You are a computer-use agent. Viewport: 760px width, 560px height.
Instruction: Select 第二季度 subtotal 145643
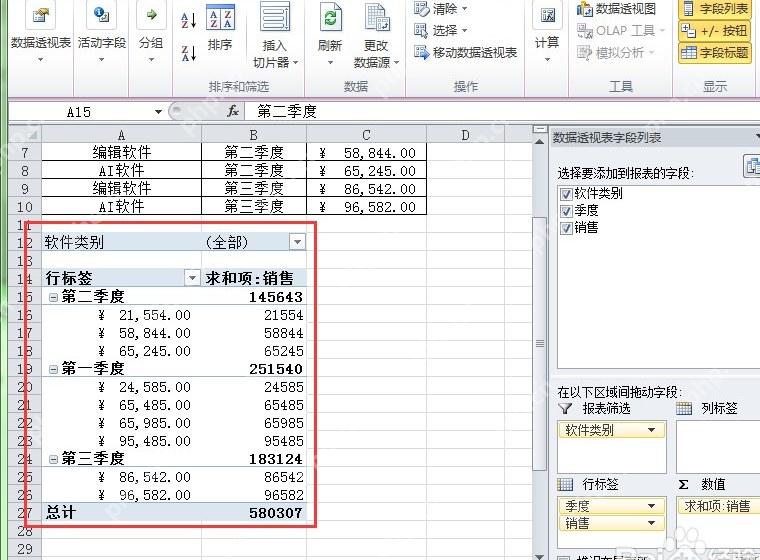253,297
